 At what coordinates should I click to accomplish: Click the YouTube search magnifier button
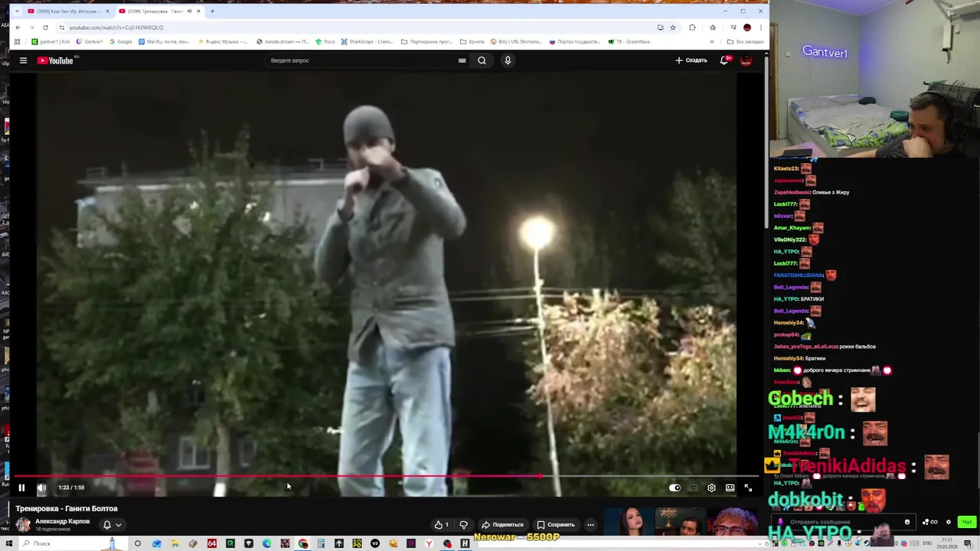[482, 60]
